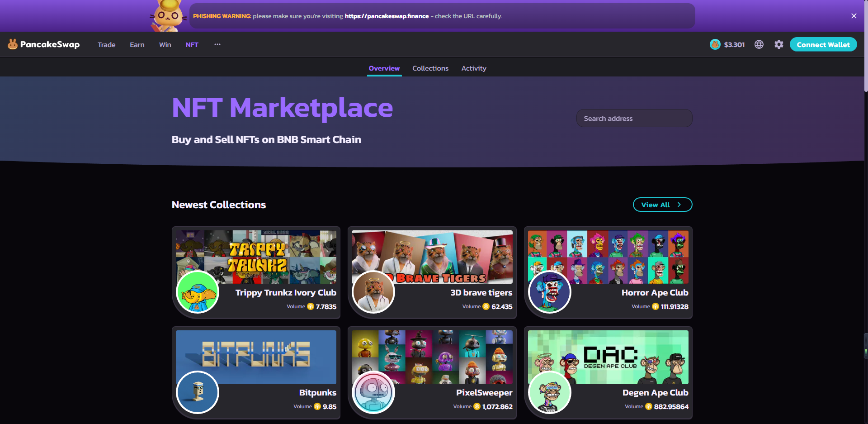Select the PixelSweeper robot avatar

pyautogui.click(x=373, y=392)
